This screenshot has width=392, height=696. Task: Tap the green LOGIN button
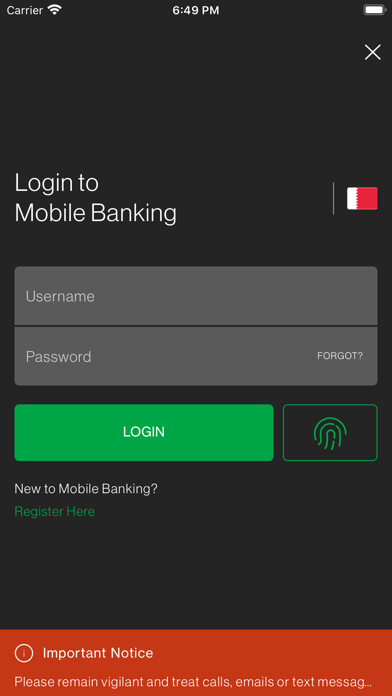coord(144,432)
